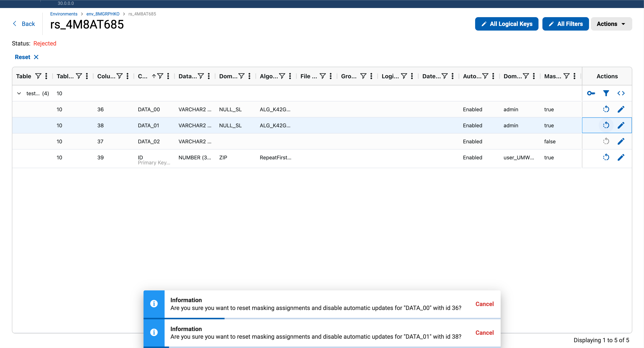Click the filter funnel on the Table column header

[38, 76]
